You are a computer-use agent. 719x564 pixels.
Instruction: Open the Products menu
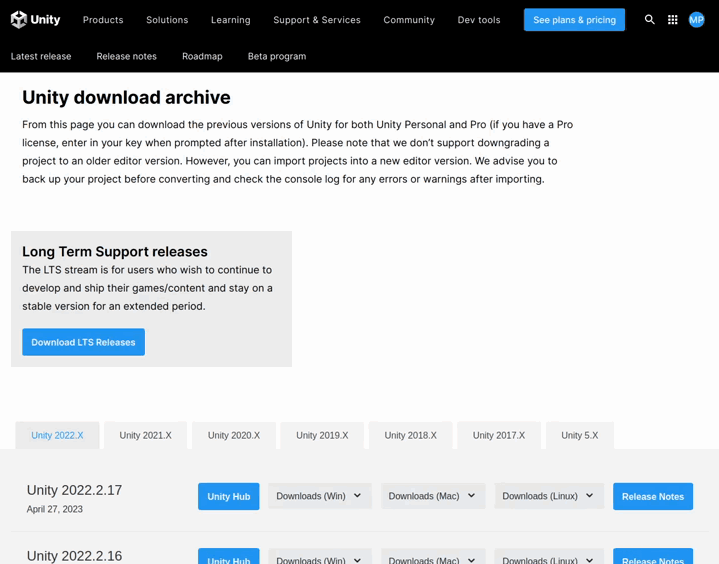pos(103,20)
